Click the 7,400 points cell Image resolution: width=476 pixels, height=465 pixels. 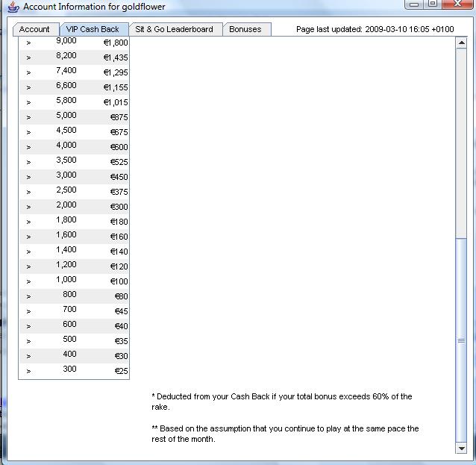pyautogui.click(x=66, y=70)
